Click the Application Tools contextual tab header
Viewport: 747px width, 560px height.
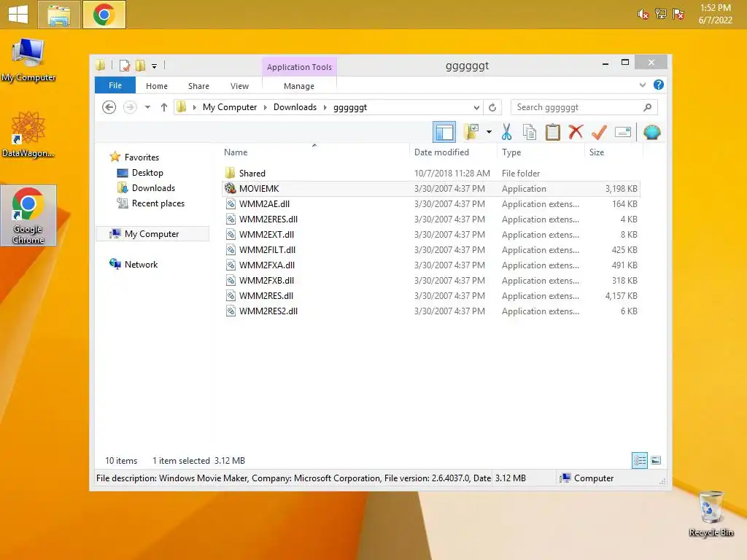click(299, 67)
